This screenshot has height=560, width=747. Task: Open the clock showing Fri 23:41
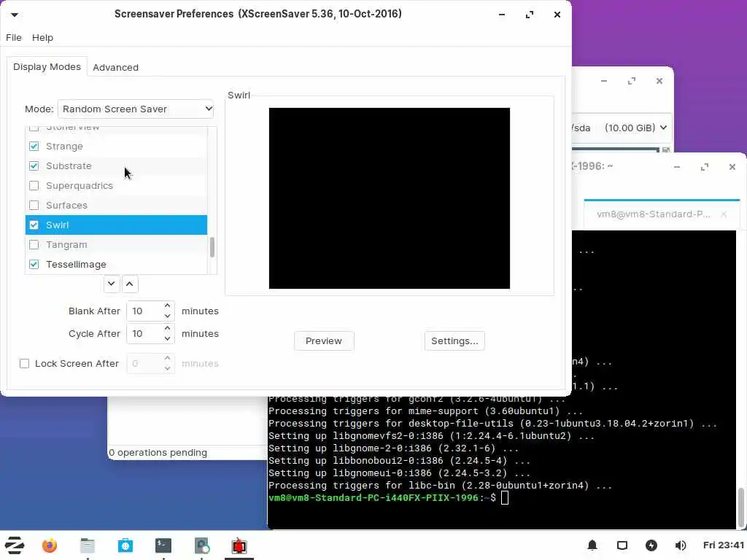tap(723, 545)
